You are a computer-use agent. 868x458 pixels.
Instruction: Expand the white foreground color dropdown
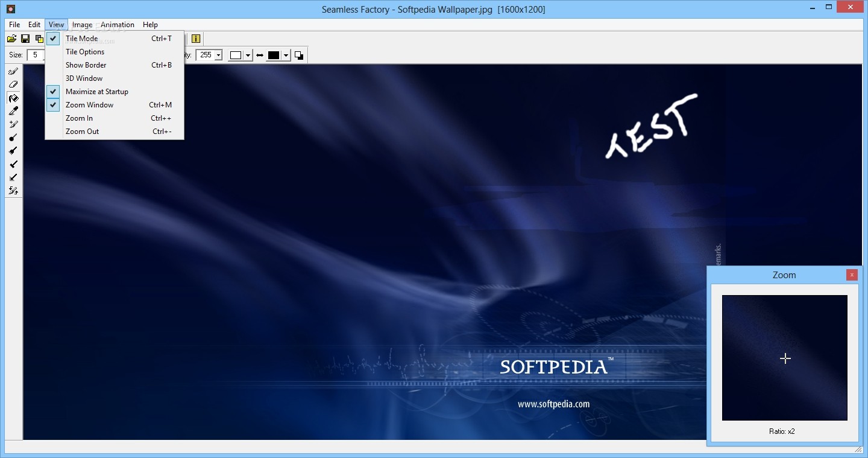tap(248, 55)
